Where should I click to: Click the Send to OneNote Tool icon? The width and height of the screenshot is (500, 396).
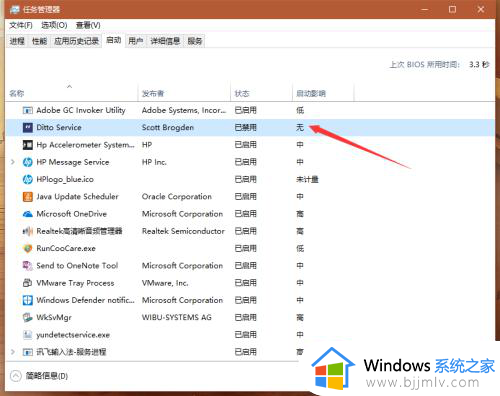(27, 266)
